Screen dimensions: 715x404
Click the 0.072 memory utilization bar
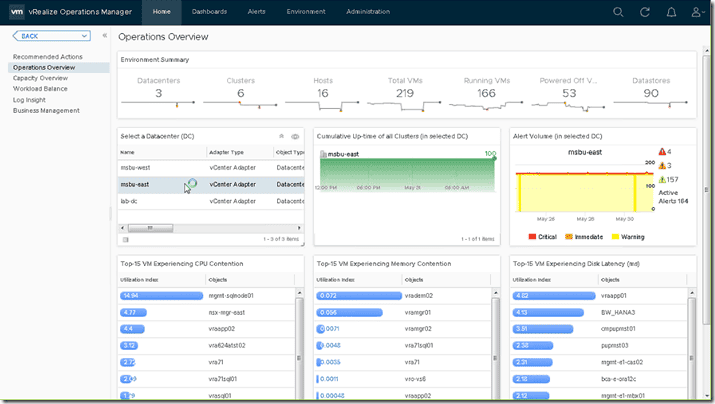[359, 295]
